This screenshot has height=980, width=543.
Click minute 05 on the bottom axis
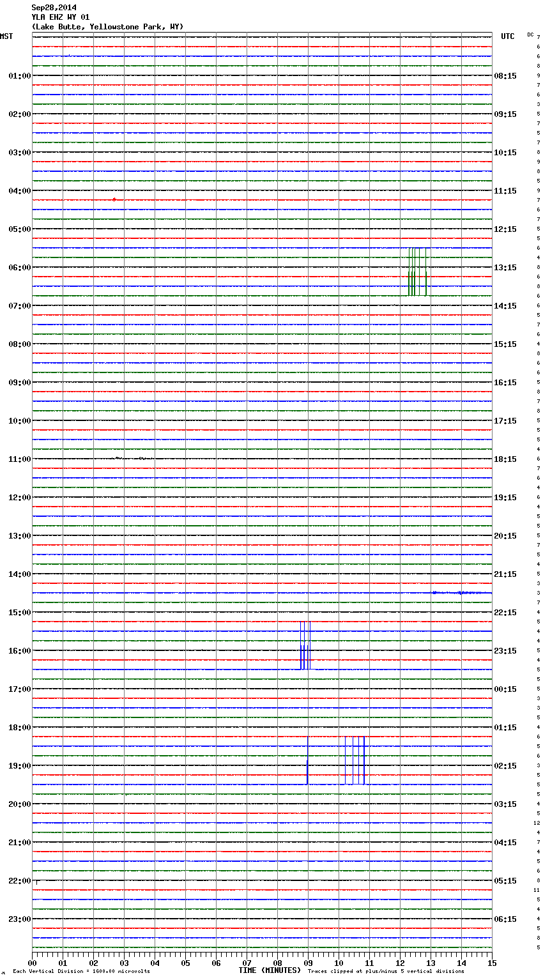tap(185, 963)
